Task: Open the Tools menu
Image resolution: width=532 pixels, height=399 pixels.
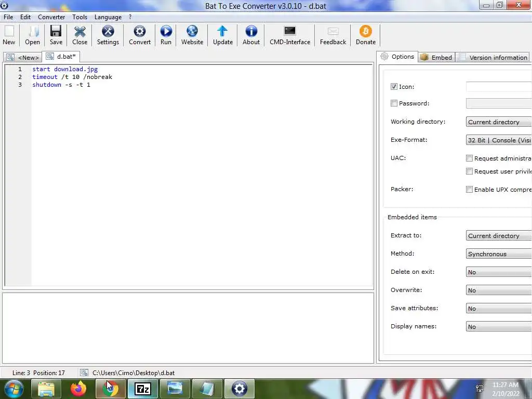Action: click(x=79, y=17)
